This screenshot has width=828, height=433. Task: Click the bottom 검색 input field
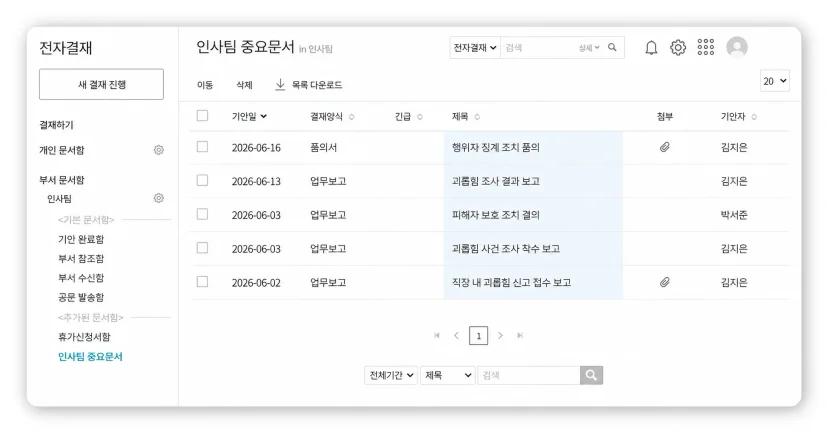(x=529, y=375)
